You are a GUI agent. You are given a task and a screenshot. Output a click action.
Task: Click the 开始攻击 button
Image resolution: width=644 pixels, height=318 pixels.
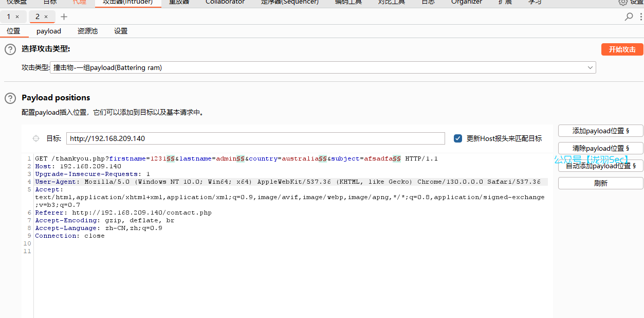click(x=622, y=49)
